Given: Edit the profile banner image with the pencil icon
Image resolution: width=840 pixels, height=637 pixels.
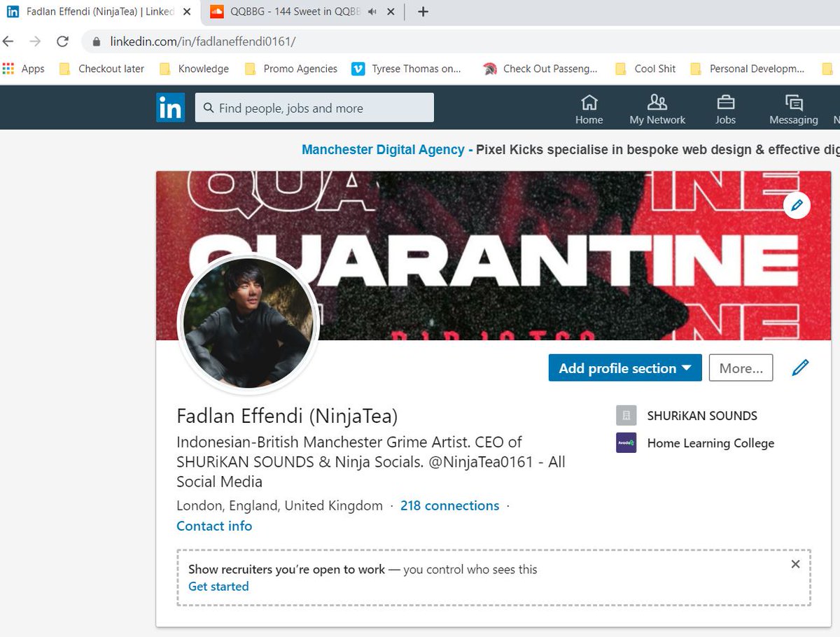Looking at the screenshot, I should click(x=797, y=205).
